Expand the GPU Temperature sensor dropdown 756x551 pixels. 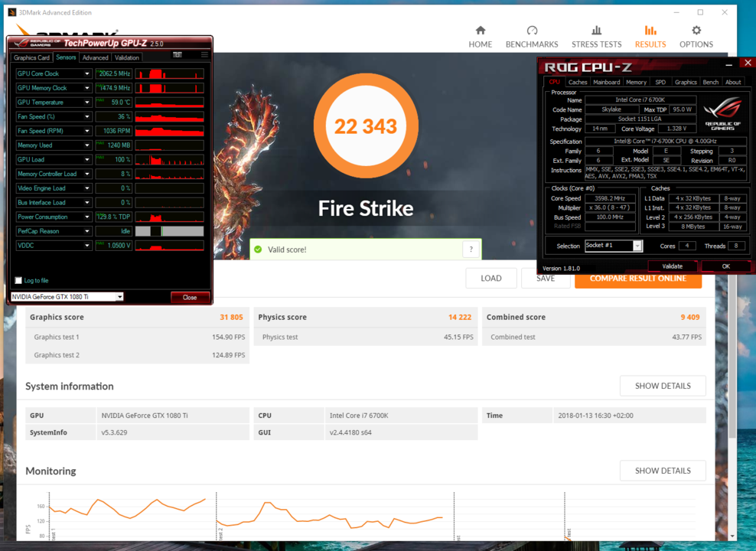click(86, 103)
